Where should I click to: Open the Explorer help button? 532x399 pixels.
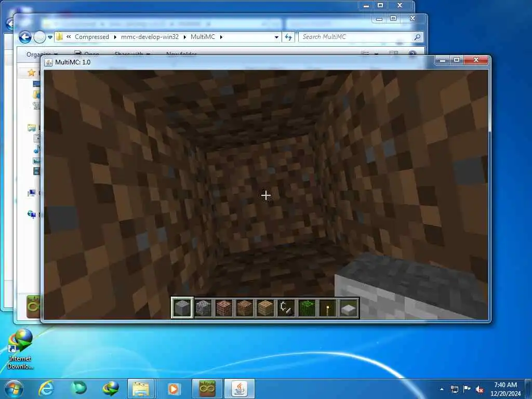pos(412,54)
